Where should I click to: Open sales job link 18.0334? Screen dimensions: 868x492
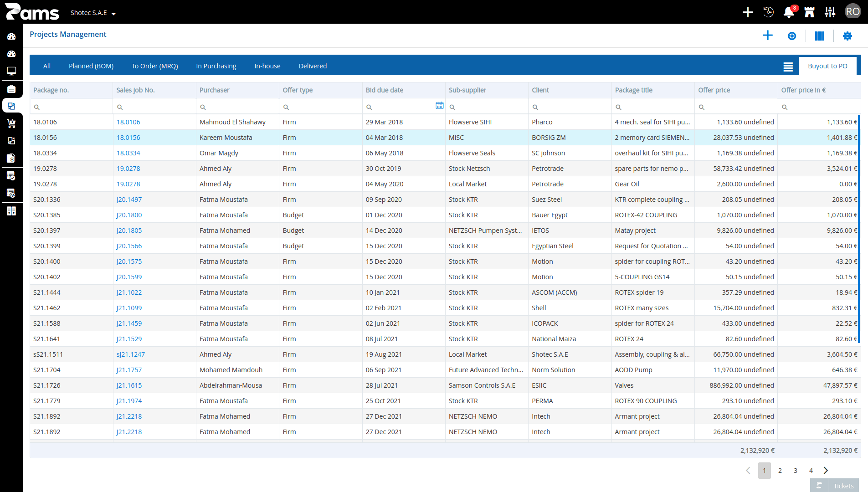(x=128, y=153)
